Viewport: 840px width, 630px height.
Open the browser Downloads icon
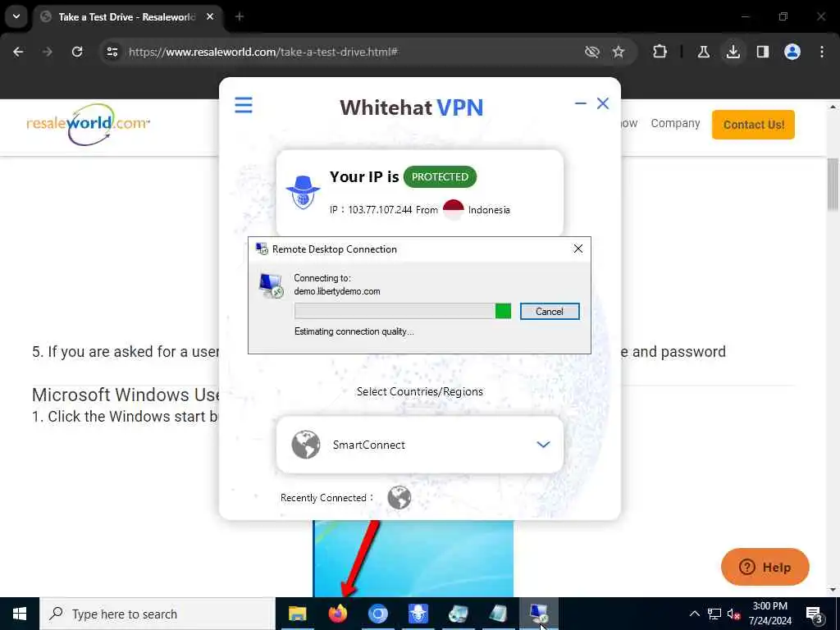tap(733, 52)
